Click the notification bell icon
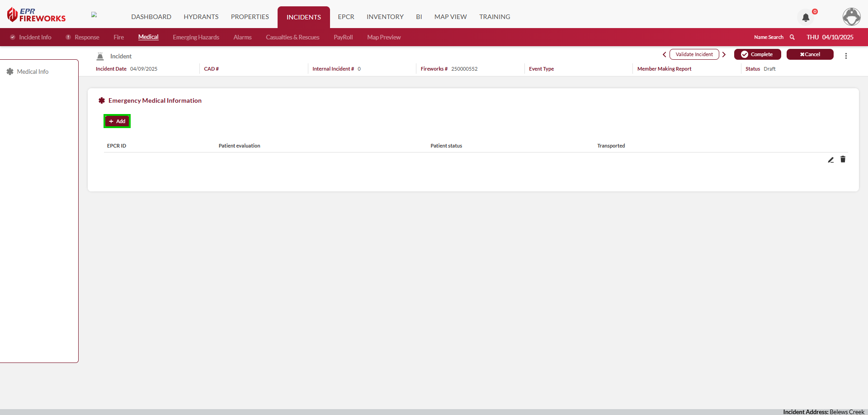This screenshot has width=868, height=415. click(806, 18)
